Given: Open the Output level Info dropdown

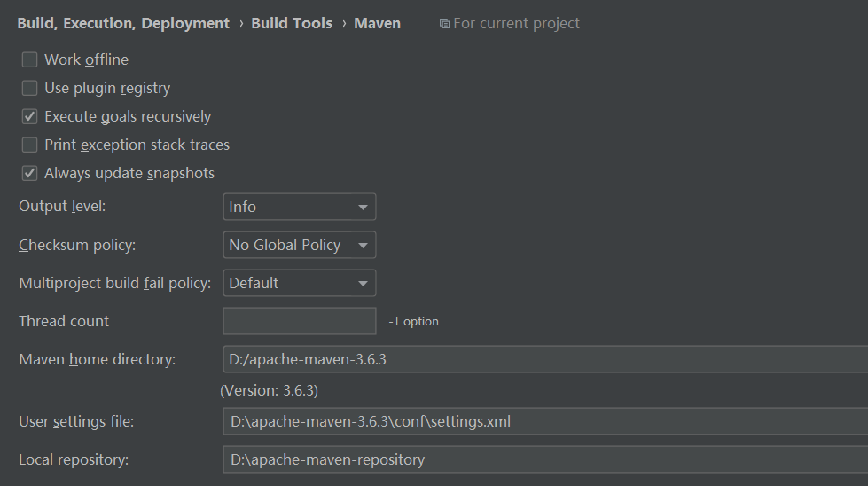Looking at the screenshot, I should pyautogui.click(x=300, y=207).
